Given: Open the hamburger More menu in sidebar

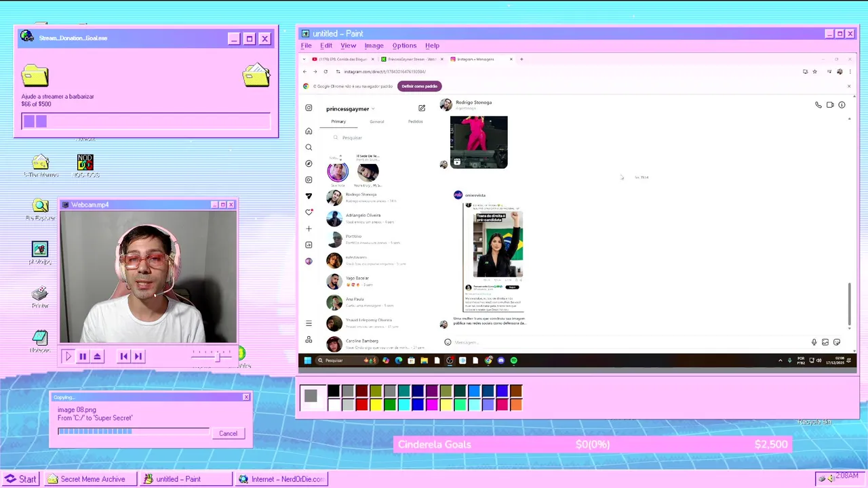Looking at the screenshot, I should click(x=309, y=323).
